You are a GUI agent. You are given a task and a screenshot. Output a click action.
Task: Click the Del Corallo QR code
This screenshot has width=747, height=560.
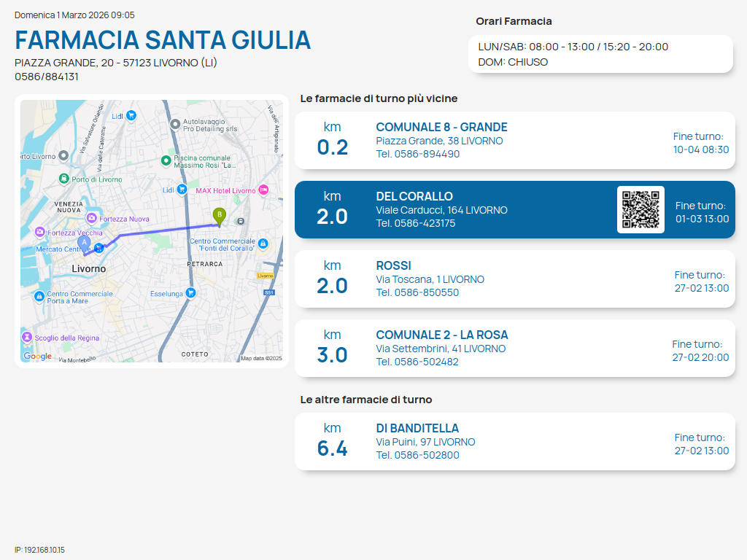pyautogui.click(x=640, y=210)
